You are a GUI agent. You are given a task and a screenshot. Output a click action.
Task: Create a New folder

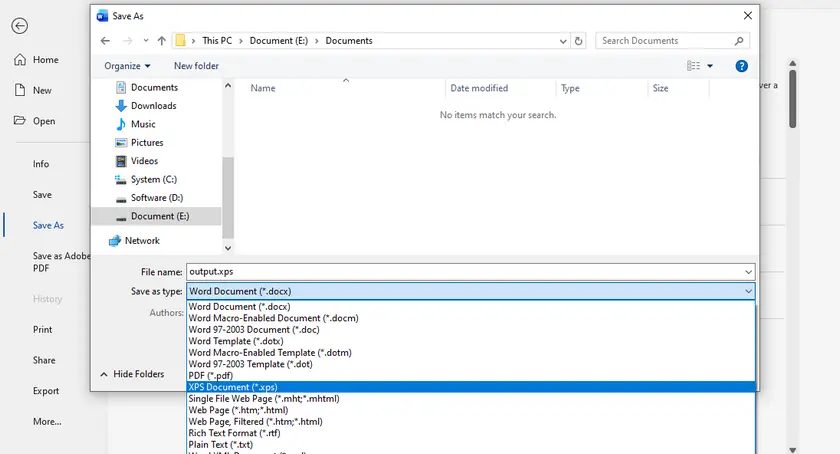[196, 66]
